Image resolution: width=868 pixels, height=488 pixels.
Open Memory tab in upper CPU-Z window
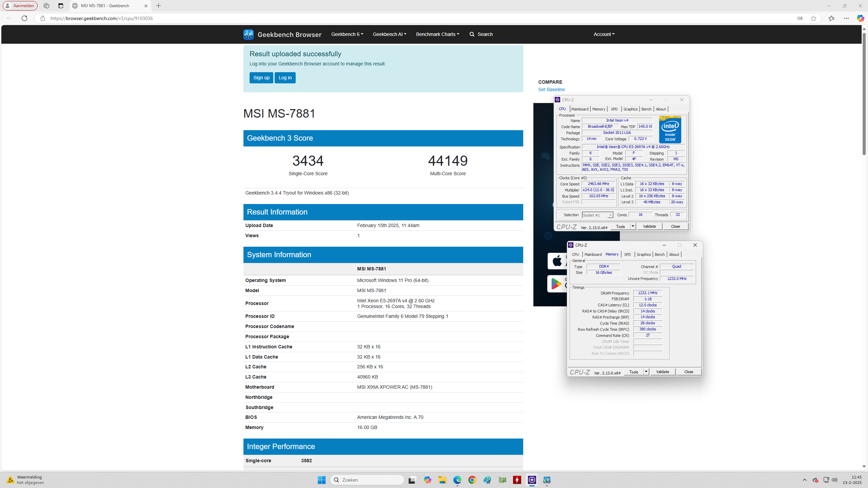click(599, 109)
